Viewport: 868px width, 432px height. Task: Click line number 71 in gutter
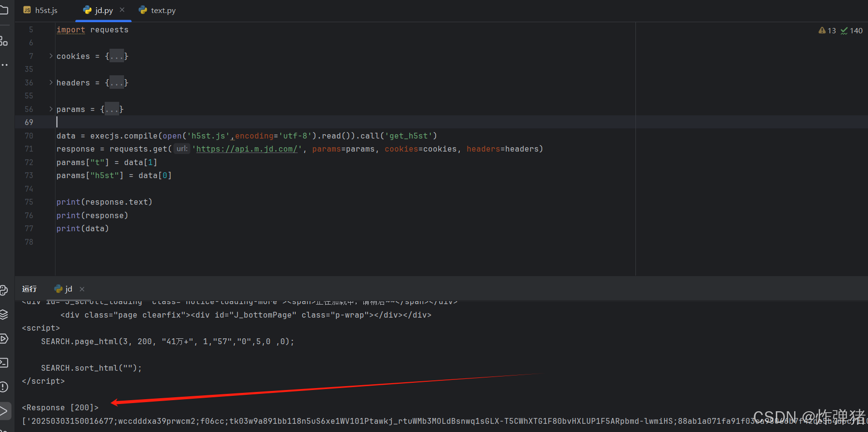click(x=29, y=149)
